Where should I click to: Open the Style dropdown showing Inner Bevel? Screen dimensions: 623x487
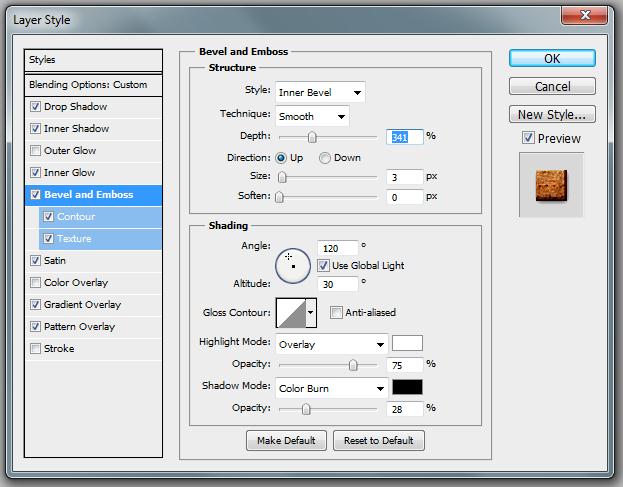320,93
